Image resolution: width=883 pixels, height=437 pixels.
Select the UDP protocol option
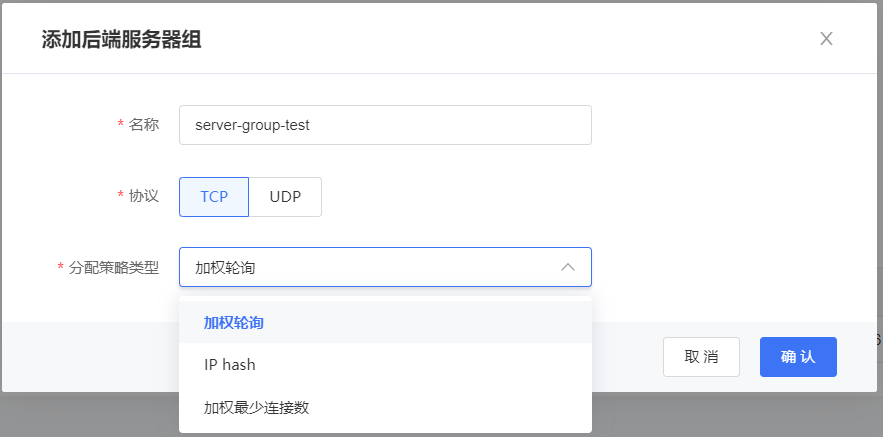(x=285, y=197)
